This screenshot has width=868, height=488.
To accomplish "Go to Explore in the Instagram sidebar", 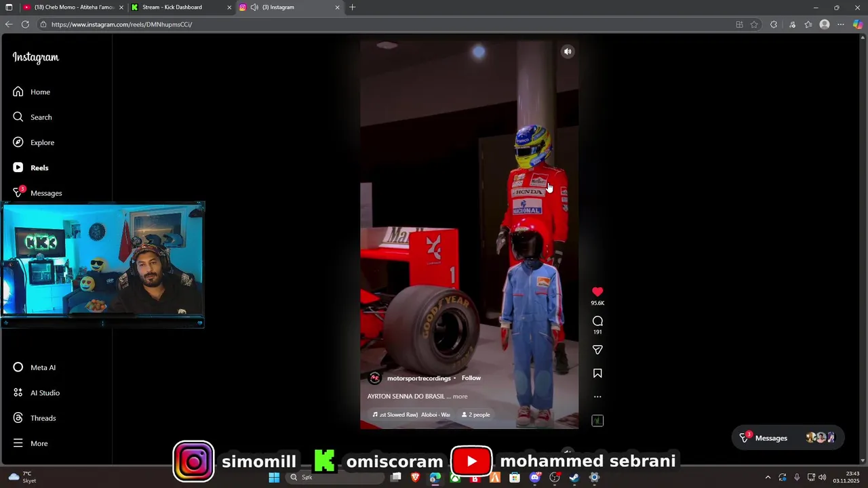I will [33, 142].
